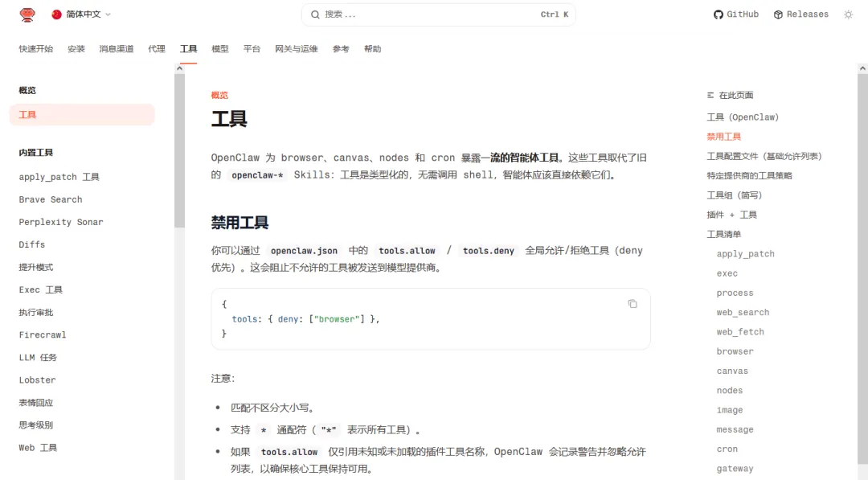Select 工具 in sidebar overview
Image resolution: width=868 pixels, height=480 pixels.
[82, 115]
